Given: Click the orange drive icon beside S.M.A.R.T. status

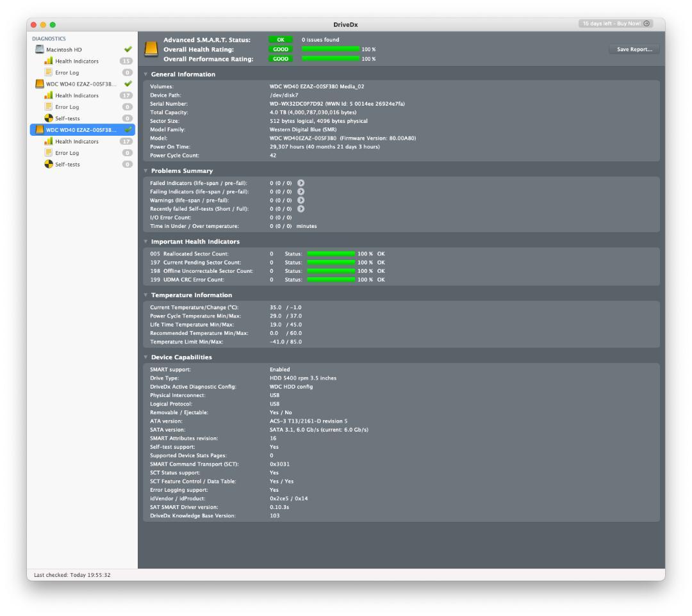Looking at the screenshot, I should click(151, 49).
